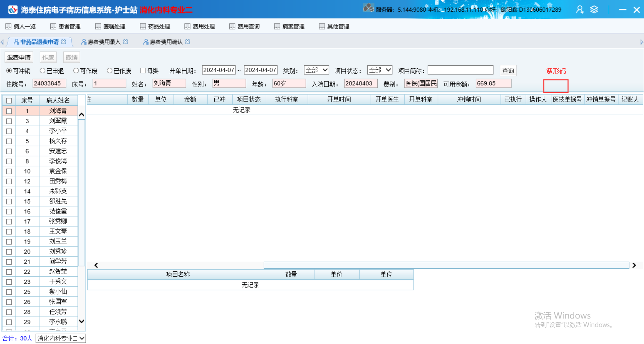This screenshot has height=344, width=644.
Task: Check the box for patient 李小平
Action: 9,131
